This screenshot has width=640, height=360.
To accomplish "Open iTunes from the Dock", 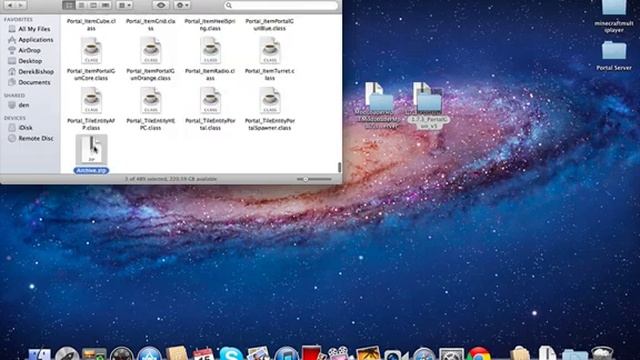I will coord(286,354).
